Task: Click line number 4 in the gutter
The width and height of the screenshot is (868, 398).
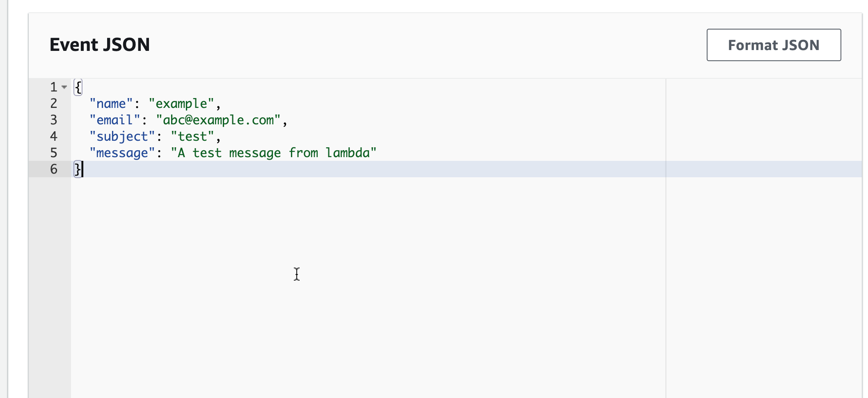Action: [54, 136]
